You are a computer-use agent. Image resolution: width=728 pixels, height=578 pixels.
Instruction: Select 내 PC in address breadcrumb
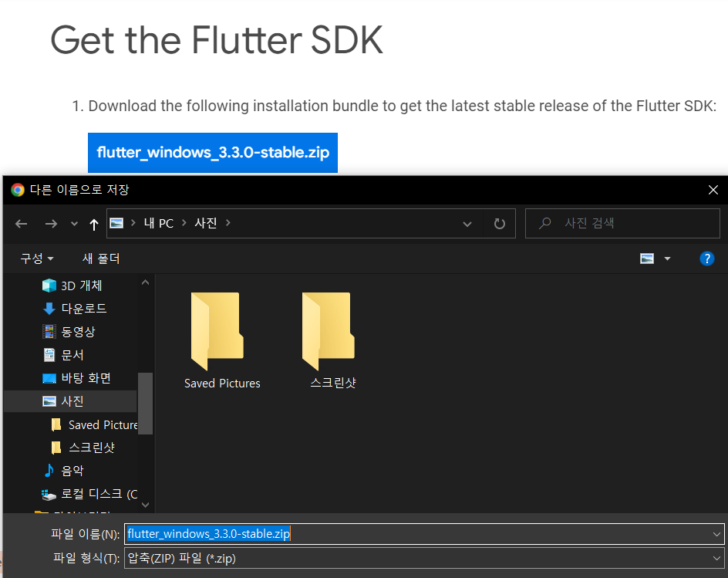click(158, 224)
